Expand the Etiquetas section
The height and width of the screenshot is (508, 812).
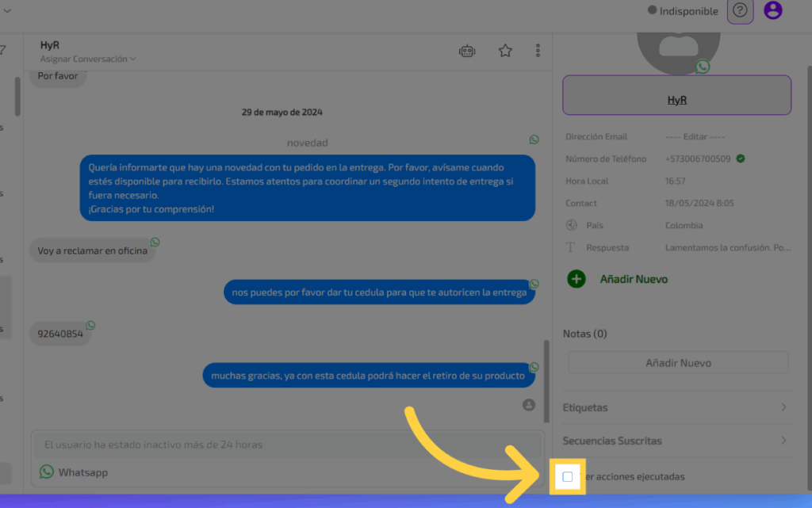[x=676, y=407]
